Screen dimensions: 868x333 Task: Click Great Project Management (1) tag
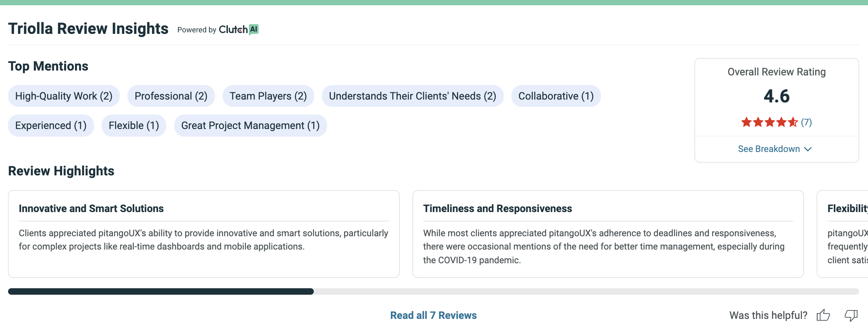250,125
